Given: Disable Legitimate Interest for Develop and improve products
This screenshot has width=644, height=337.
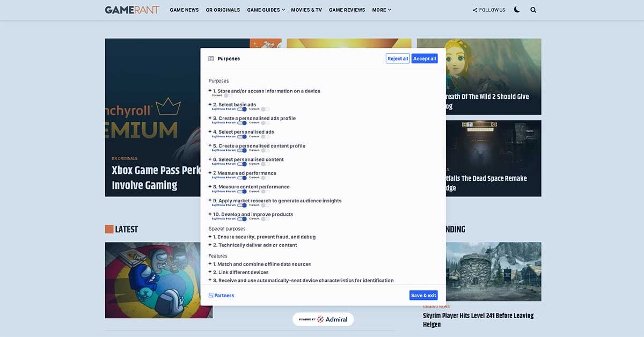Looking at the screenshot, I should point(242,219).
